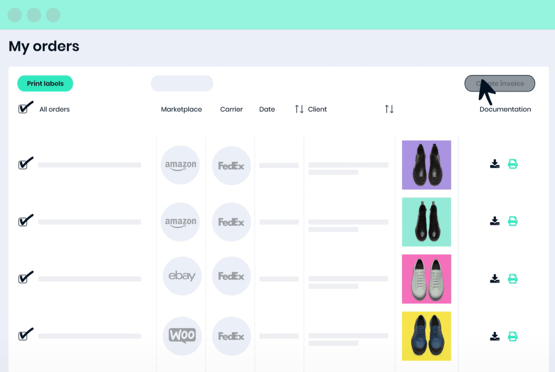Click FedEx carrier logo in second Amazon row
555x372 pixels.
point(231,222)
